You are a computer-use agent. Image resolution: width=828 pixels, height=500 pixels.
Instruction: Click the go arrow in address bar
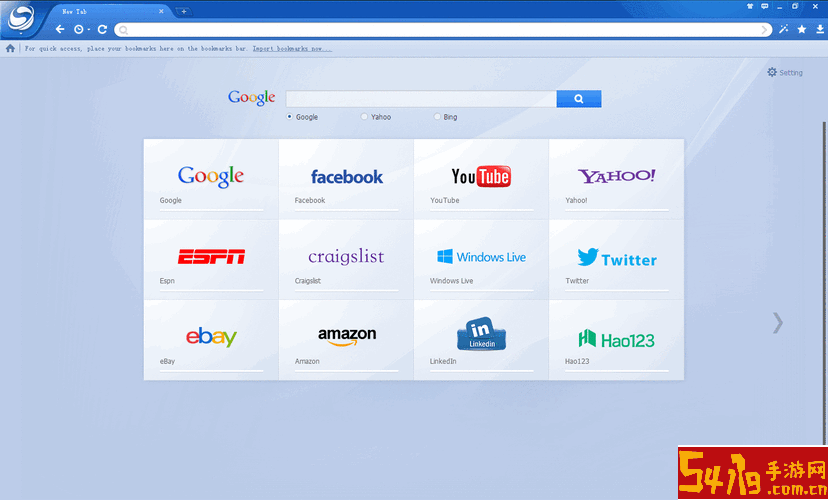[764, 30]
